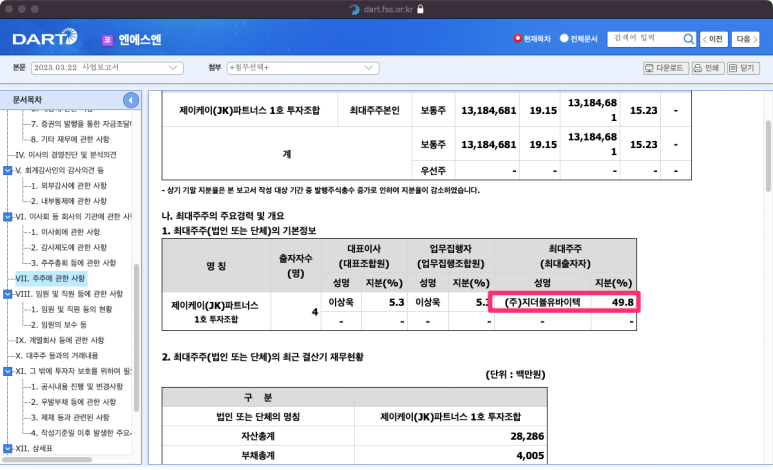773x470 pixels.
Task: Open VI. 이사회 등 회사의 기관 section
Action: pyautogui.click(x=73, y=217)
